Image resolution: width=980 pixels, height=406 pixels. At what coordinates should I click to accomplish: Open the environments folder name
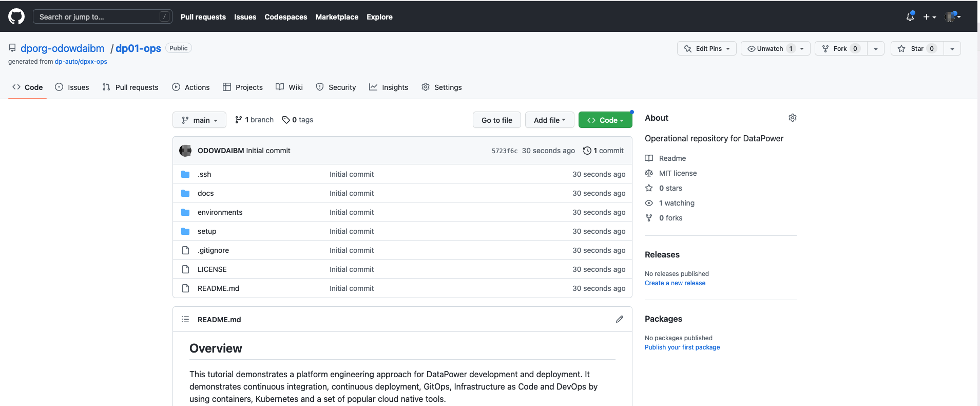coord(220,212)
